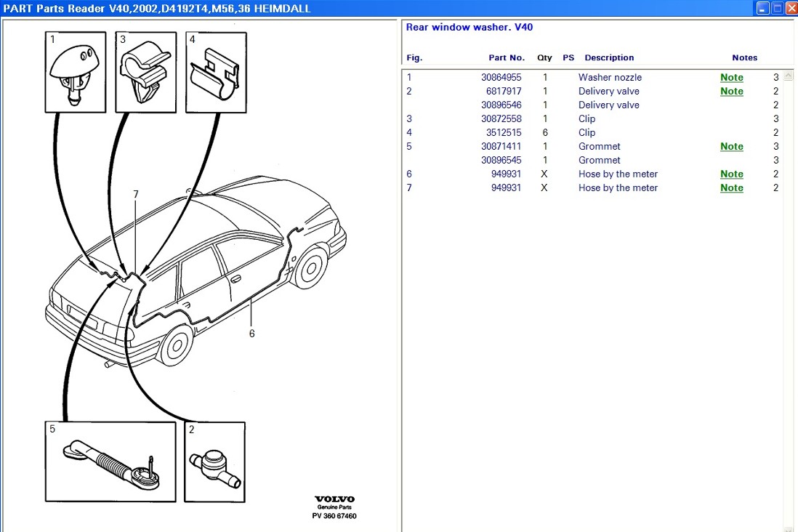Select the clip thumbnail labeled 3

click(x=145, y=72)
